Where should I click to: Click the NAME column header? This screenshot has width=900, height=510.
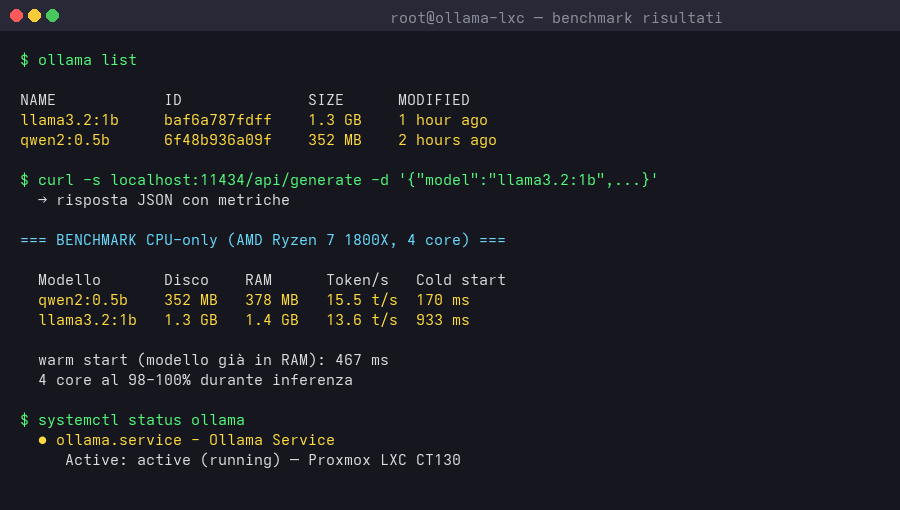[38, 100]
